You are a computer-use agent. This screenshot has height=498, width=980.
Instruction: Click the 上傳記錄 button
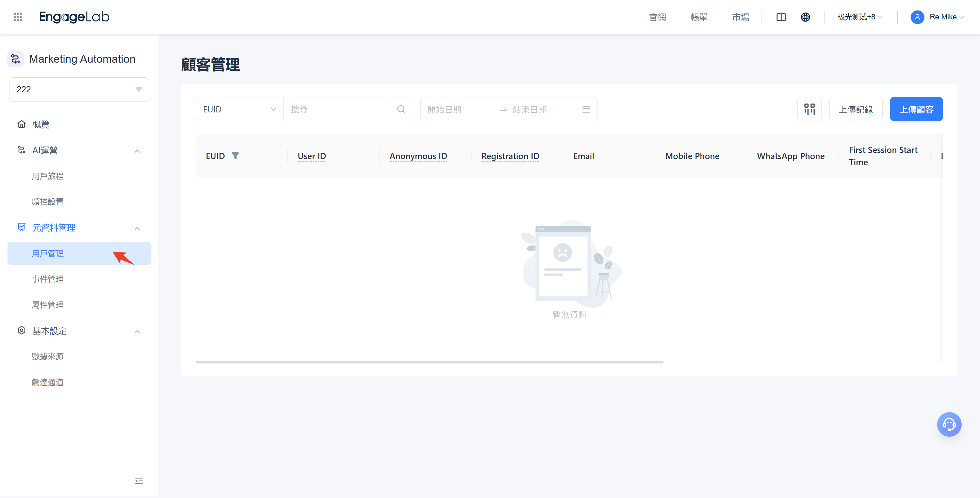(x=855, y=109)
